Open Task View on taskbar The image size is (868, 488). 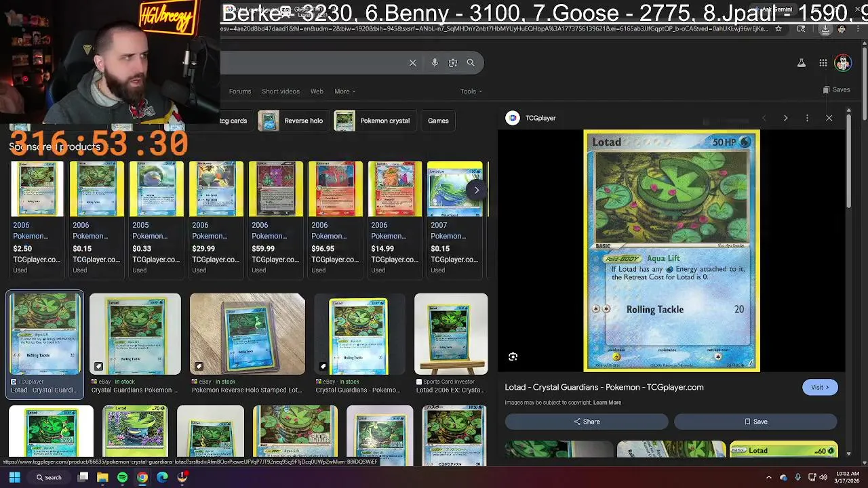pyautogui.click(x=83, y=477)
